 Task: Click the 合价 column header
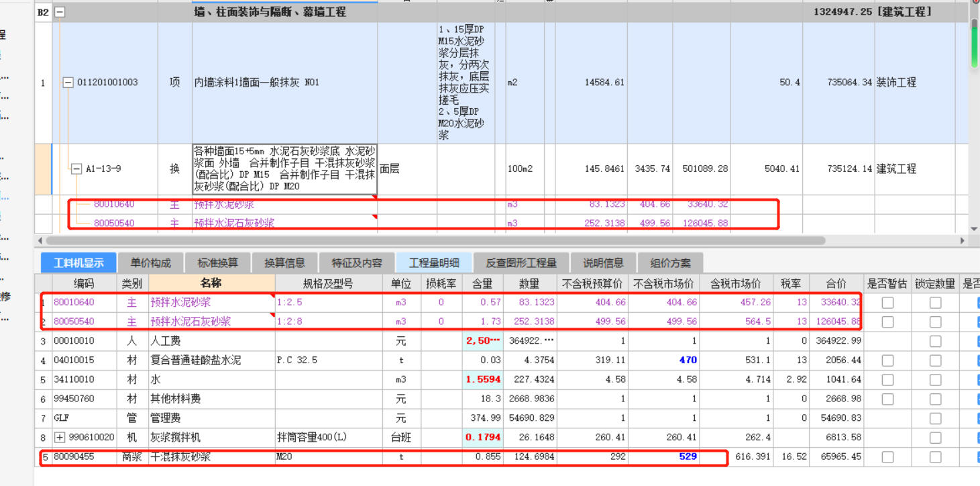click(836, 284)
